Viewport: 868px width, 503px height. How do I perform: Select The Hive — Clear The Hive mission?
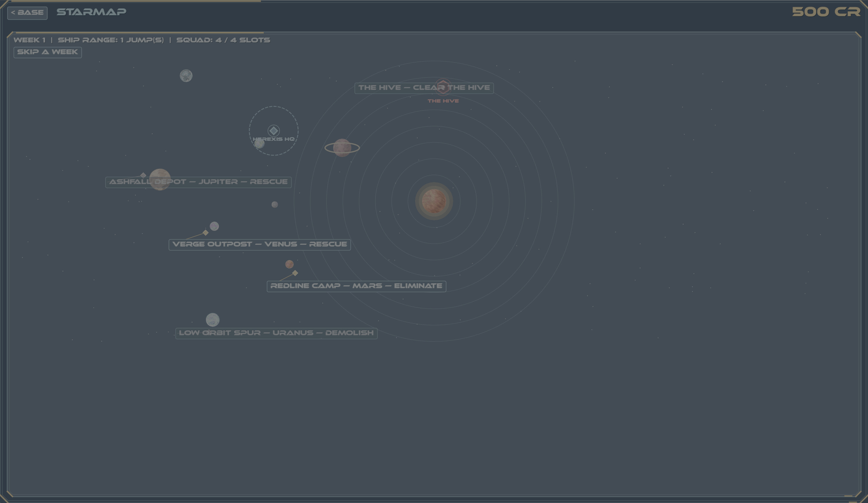[x=424, y=88]
